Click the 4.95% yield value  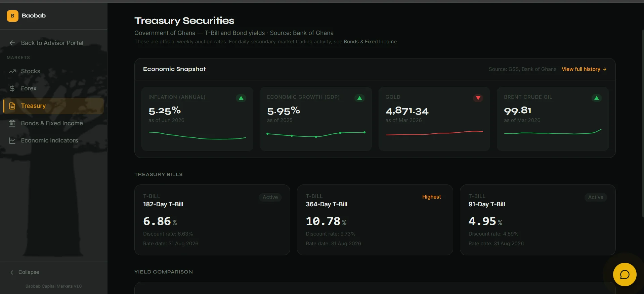pos(485,221)
